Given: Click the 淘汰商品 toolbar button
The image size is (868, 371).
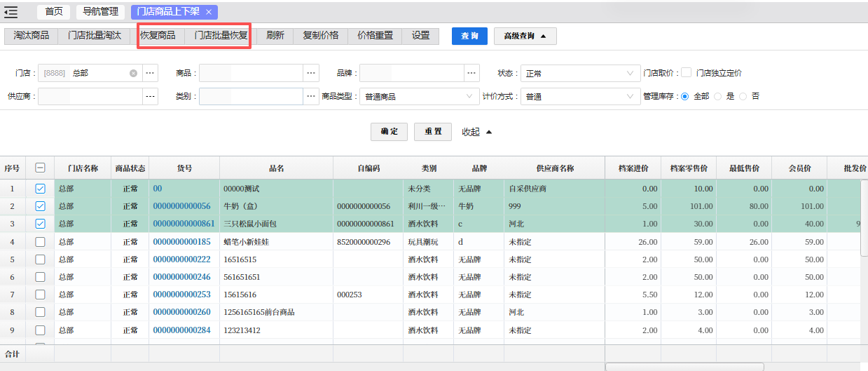Looking at the screenshot, I should coord(32,36).
